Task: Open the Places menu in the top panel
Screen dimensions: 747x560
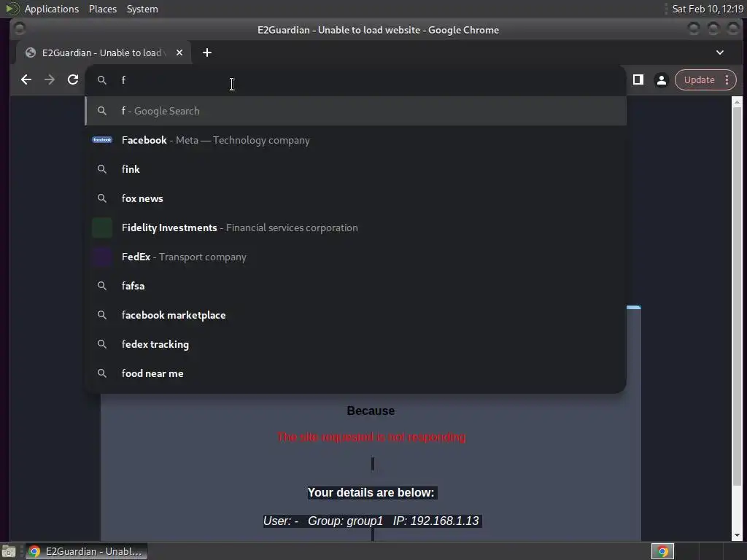Action: (103, 9)
